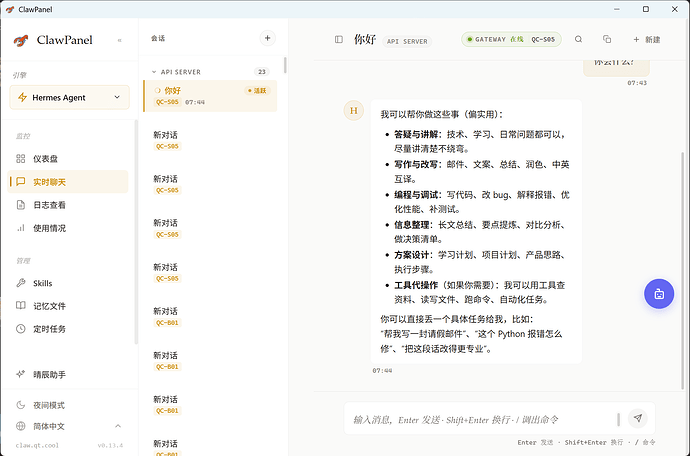This screenshot has width=690, height=456.
Task: Click the 07:44 message timestamp below the reply
Action: pyautogui.click(x=382, y=371)
